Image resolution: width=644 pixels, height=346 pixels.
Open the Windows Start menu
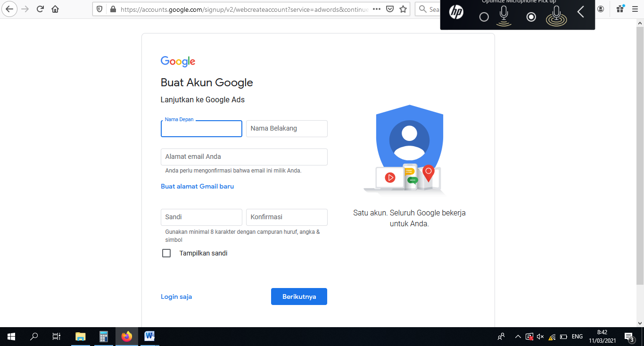pyautogui.click(x=11, y=337)
